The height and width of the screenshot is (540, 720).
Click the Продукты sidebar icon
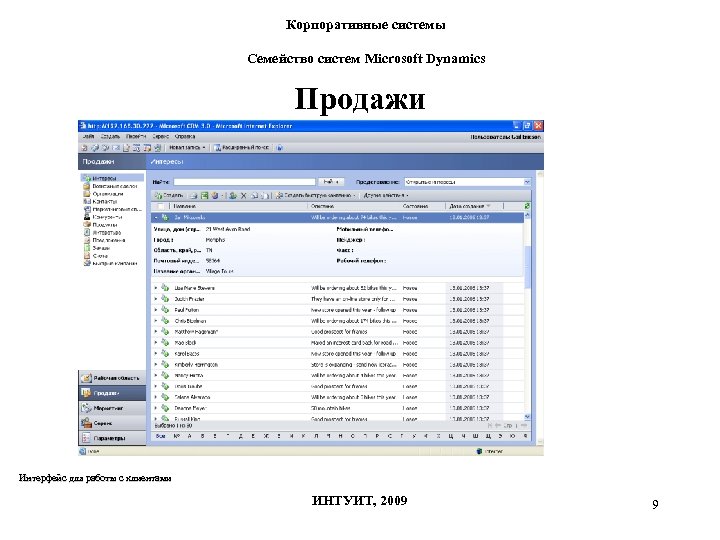pyautogui.click(x=86, y=225)
